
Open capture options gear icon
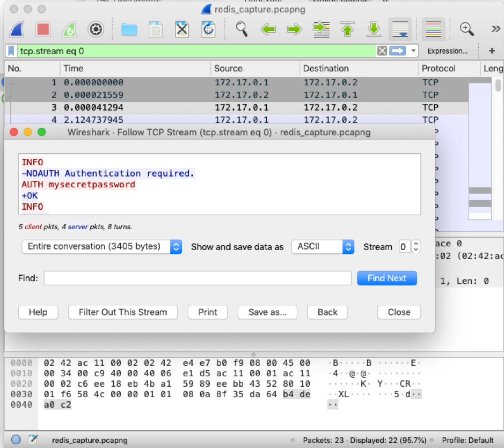pos(96,29)
